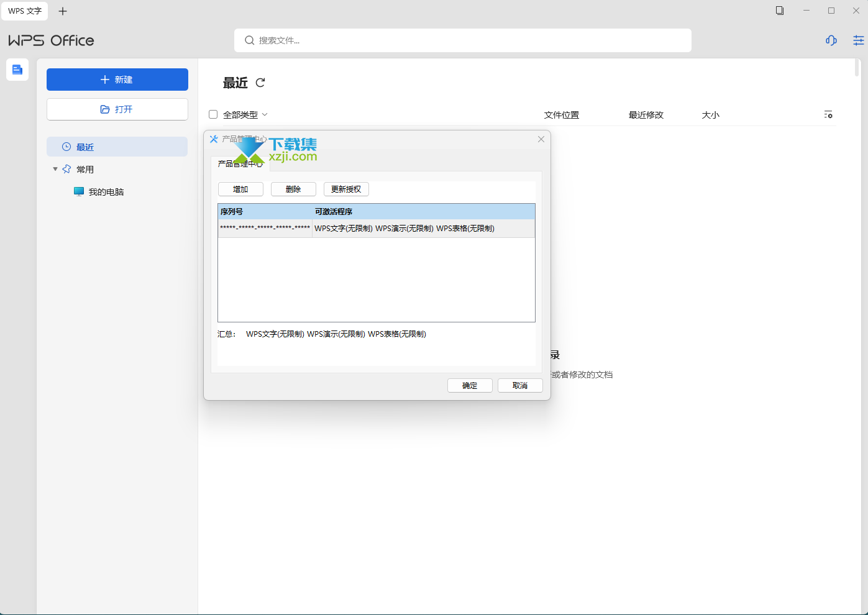Click the 序列号 column header
This screenshot has height=615, width=868.
point(265,212)
